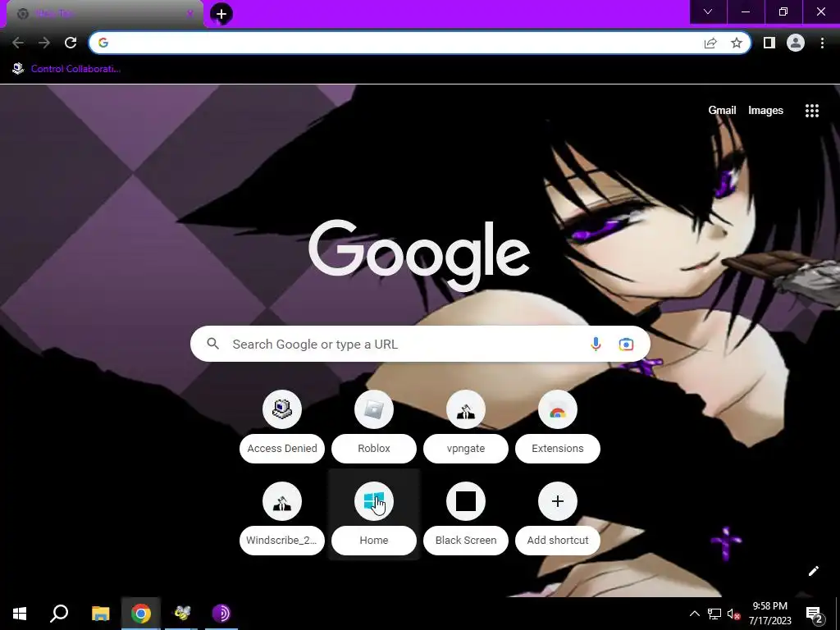Click the Google logo
This screenshot has height=630, width=840.
pyautogui.click(x=419, y=255)
